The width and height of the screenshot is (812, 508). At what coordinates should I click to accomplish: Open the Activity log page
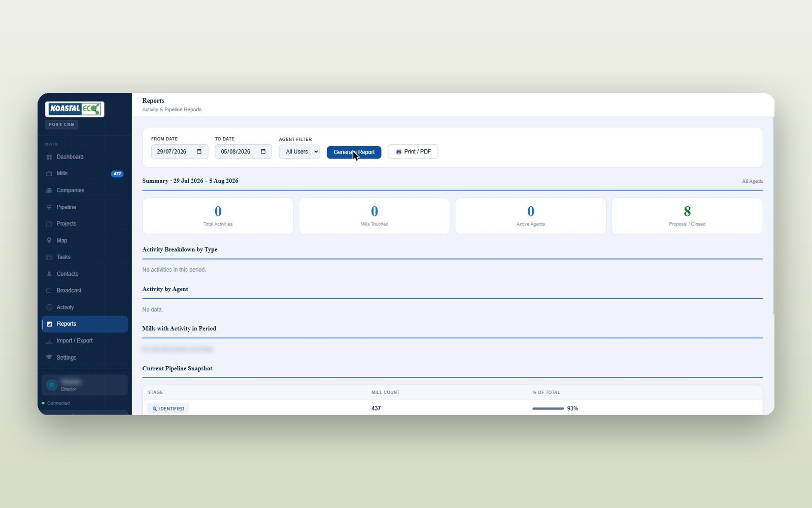click(x=85, y=307)
